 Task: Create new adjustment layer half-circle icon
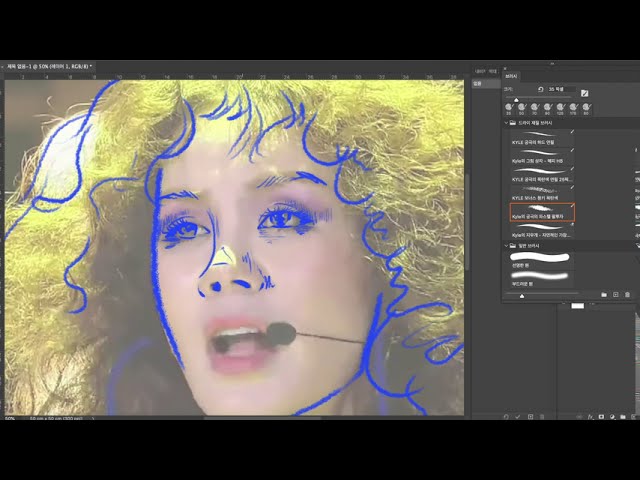(x=612, y=417)
